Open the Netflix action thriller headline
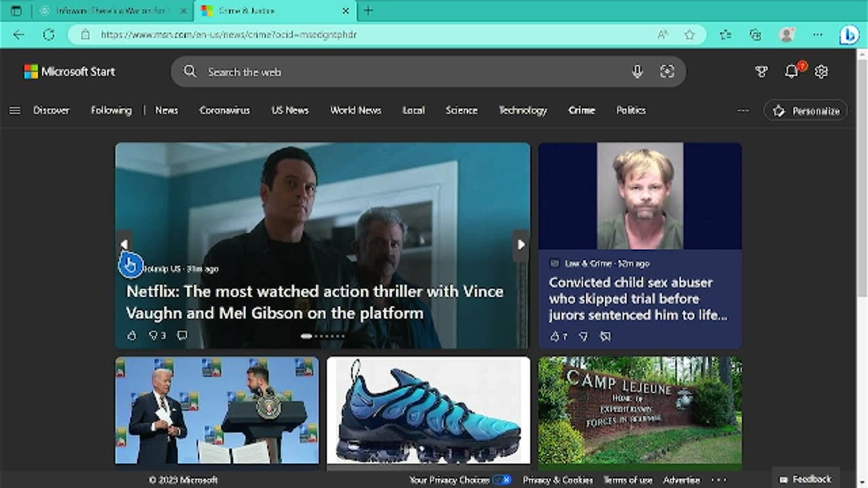The width and height of the screenshot is (868, 488). click(315, 302)
